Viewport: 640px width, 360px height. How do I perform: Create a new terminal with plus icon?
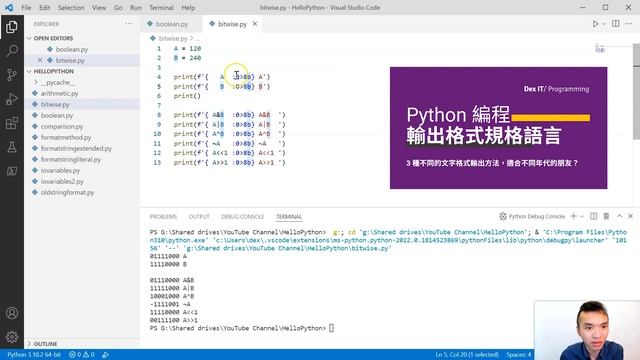click(573, 216)
